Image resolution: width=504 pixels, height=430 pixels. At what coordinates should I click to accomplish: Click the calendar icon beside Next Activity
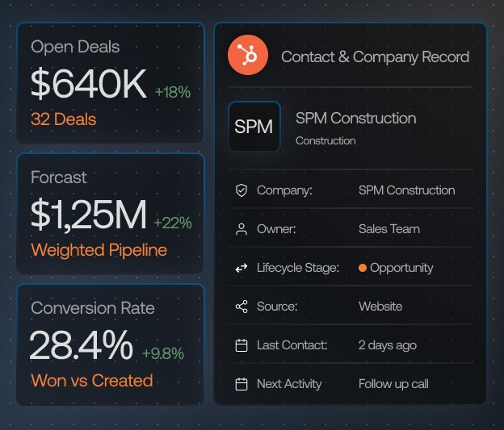click(241, 384)
